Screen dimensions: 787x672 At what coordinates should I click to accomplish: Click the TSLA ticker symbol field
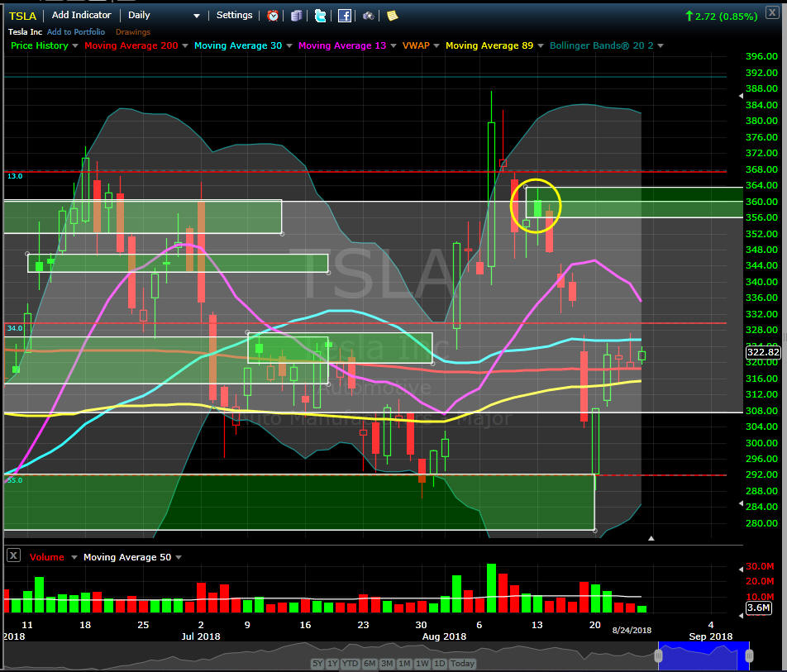(22, 15)
